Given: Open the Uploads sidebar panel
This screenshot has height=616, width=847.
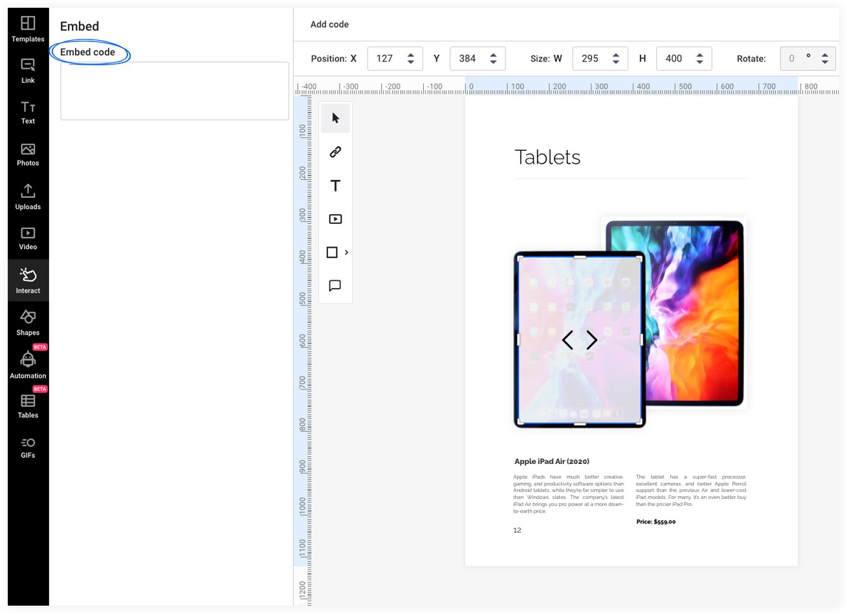Looking at the screenshot, I should 28,197.
